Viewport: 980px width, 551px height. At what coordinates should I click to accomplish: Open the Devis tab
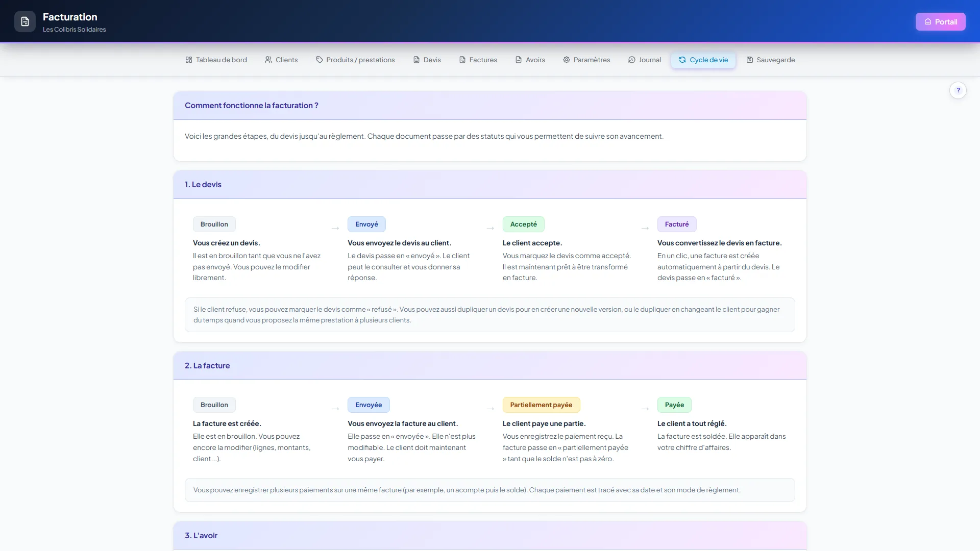(427, 60)
